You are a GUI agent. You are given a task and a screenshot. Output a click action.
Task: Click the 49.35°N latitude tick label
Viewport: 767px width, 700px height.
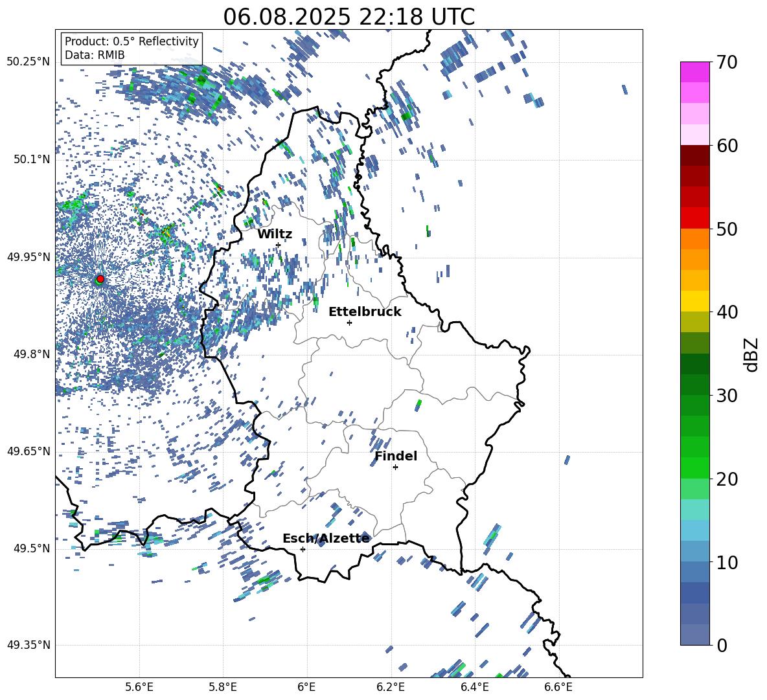click(x=29, y=645)
